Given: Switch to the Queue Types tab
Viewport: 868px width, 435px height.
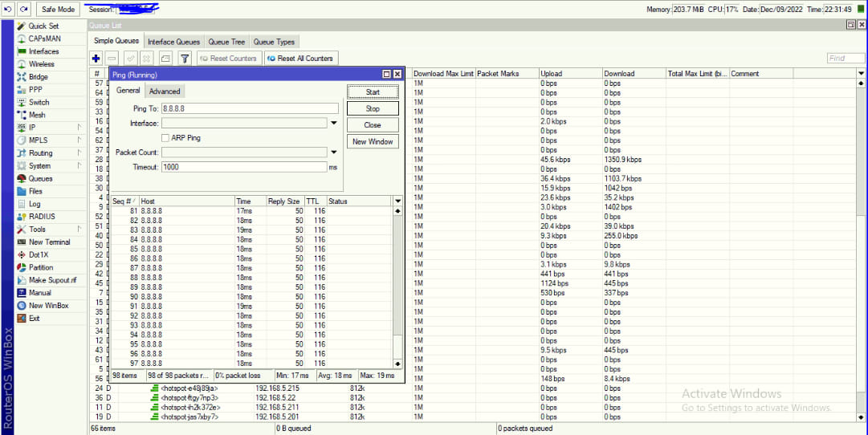Looking at the screenshot, I should tap(274, 42).
